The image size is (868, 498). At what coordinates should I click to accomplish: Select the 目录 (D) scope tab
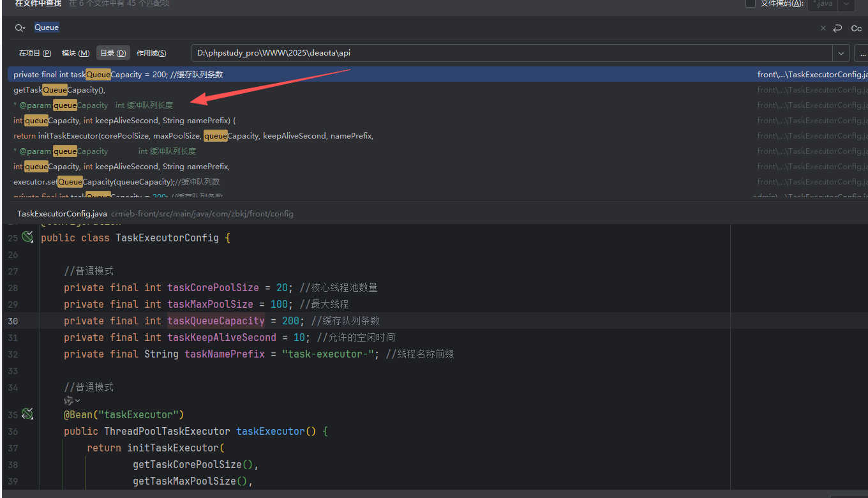(113, 53)
